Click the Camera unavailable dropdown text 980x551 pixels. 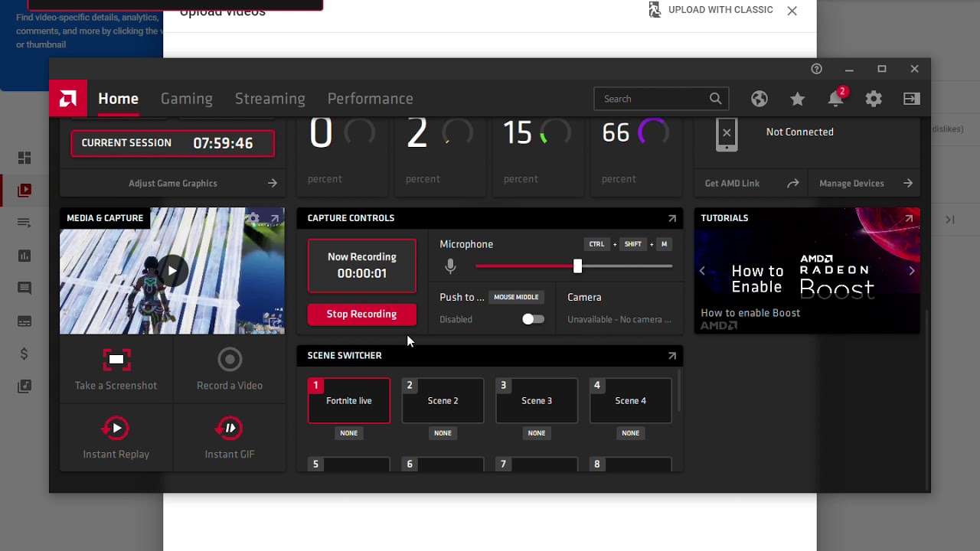click(619, 319)
